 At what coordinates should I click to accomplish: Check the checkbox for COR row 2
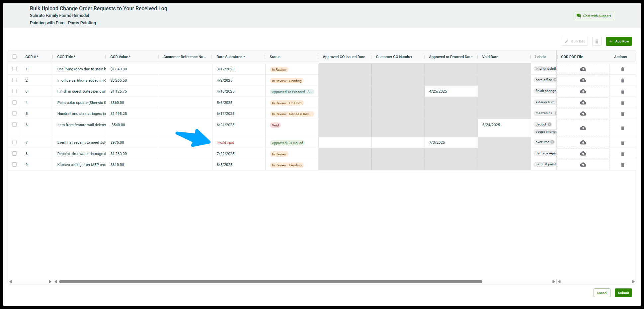click(14, 80)
